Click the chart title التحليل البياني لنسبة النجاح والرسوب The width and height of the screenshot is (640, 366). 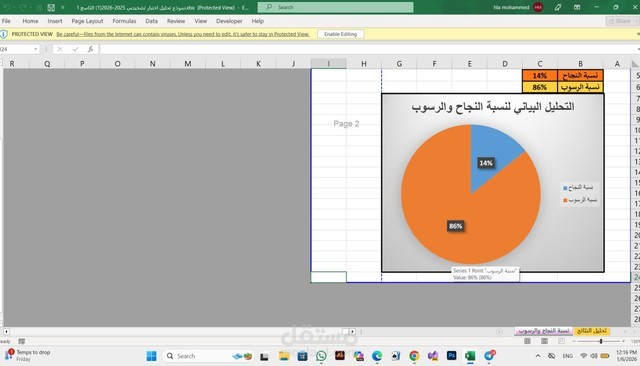coord(493,107)
